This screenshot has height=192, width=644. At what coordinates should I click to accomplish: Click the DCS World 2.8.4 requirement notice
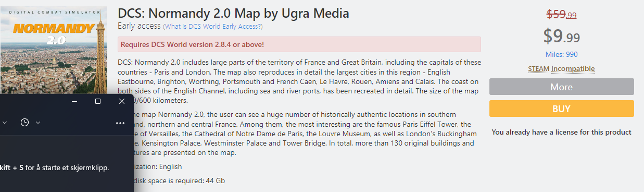pyautogui.click(x=299, y=44)
